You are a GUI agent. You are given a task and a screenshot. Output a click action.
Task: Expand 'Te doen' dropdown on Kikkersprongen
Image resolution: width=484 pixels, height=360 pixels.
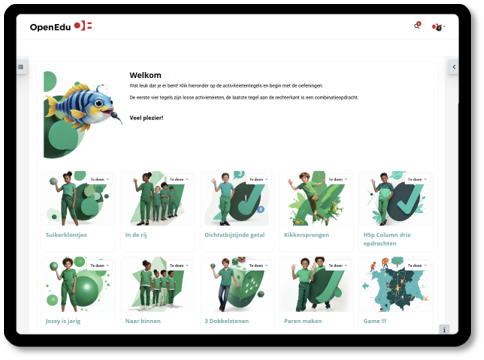[x=338, y=179]
